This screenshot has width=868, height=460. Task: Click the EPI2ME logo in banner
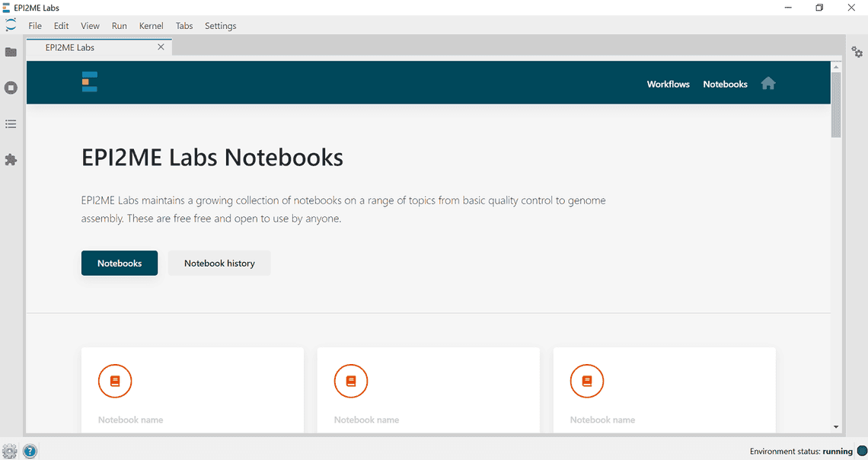click(x=89, y=82)
